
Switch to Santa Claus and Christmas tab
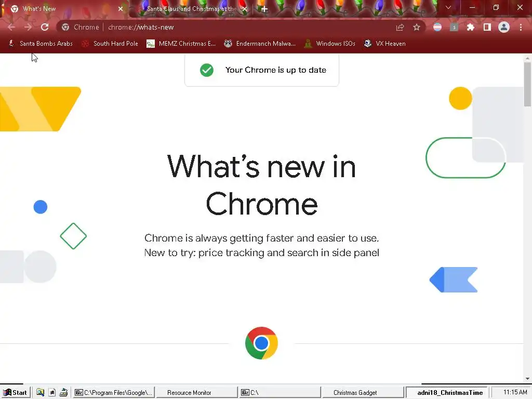(192, 9)
